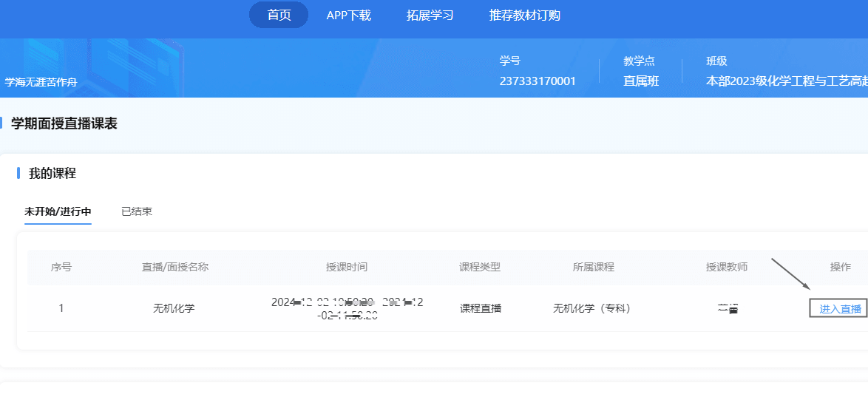Switch to the 已结束 courses tab

click(x=137, y=211)
